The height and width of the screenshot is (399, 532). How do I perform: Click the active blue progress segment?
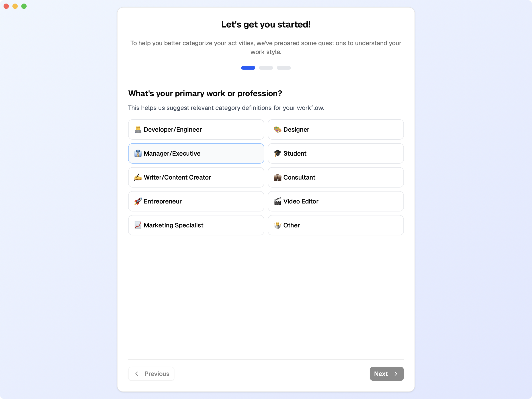tap(248, 68)
